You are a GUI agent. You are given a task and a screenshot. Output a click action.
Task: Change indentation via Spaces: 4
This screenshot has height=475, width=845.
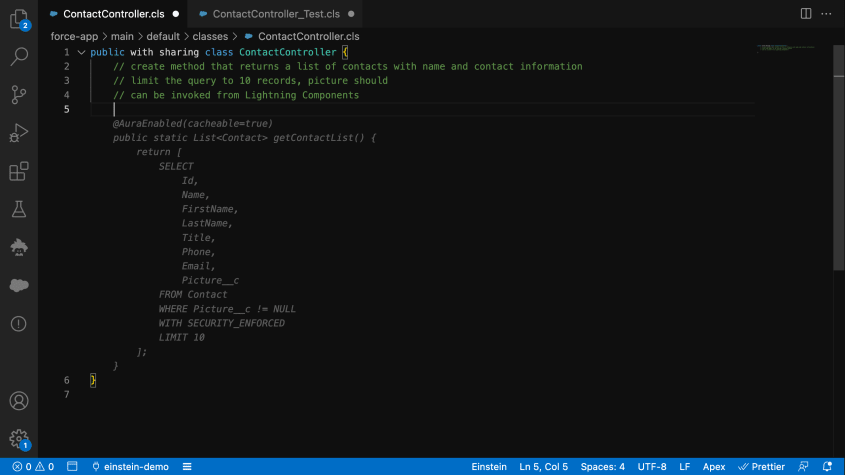[x=602, y=467]
